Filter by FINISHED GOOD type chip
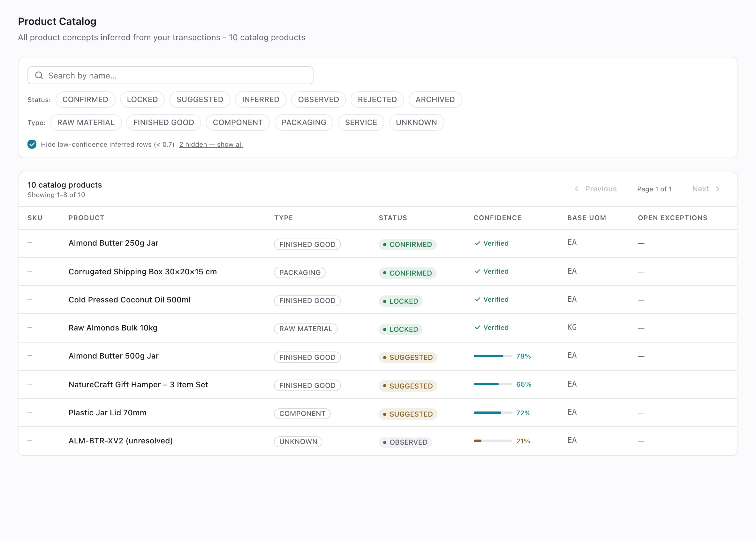This screenshot has height=541, width=756. 164,122
